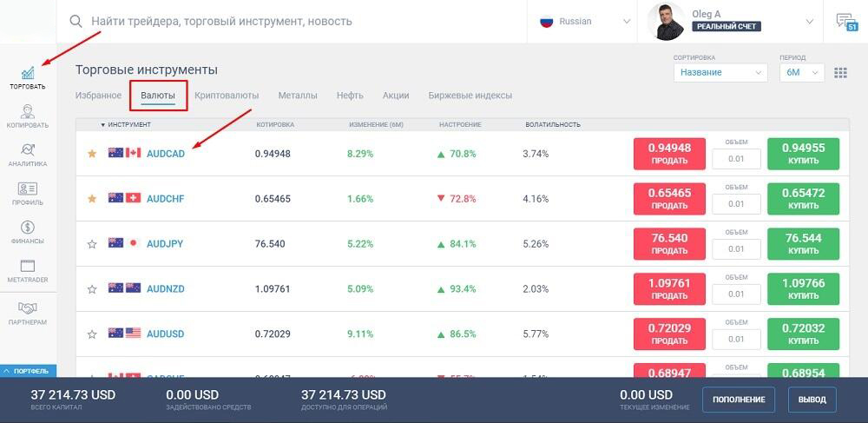Launch MetaTrader from the sidebar
The image size is (868, 423).
pos(28,268)
